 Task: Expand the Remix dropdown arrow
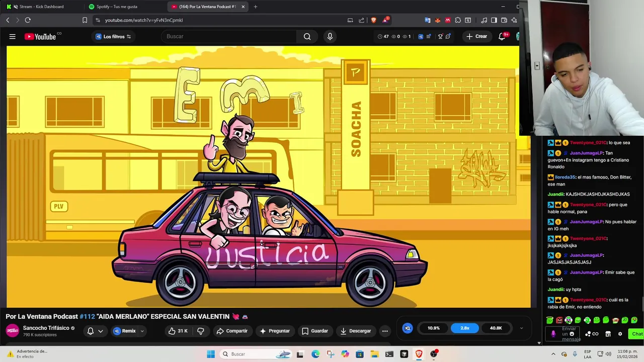click(142, 331)
